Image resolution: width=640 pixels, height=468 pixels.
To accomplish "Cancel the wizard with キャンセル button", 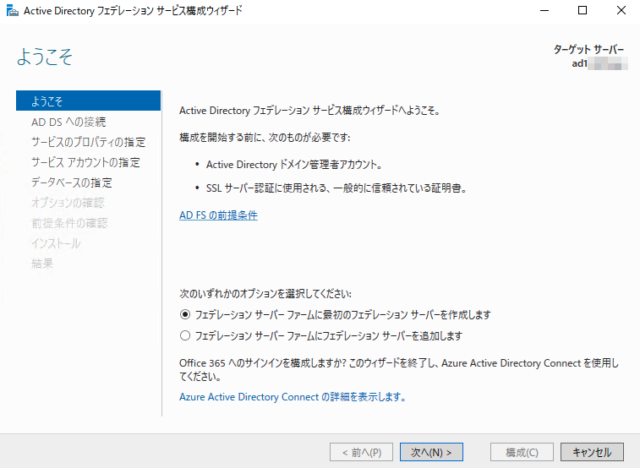I will click(x=592, y=452).
